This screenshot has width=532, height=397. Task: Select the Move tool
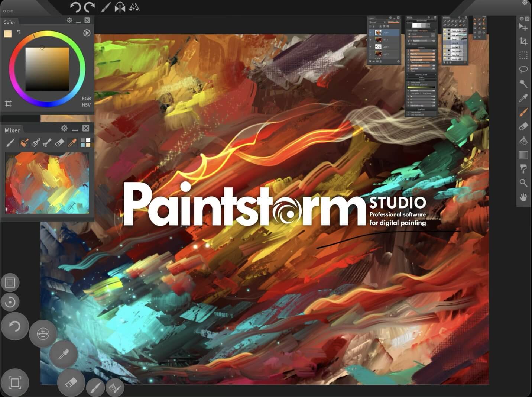523,28
